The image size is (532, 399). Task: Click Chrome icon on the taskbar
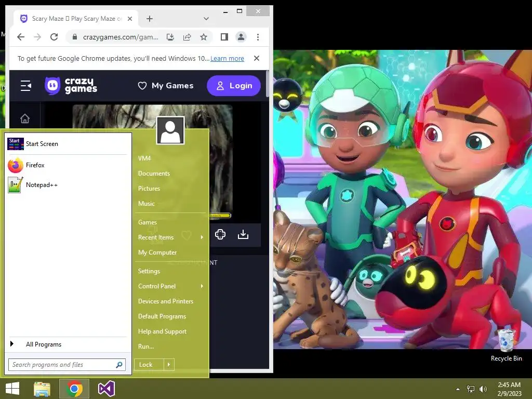tap(74, 389)
